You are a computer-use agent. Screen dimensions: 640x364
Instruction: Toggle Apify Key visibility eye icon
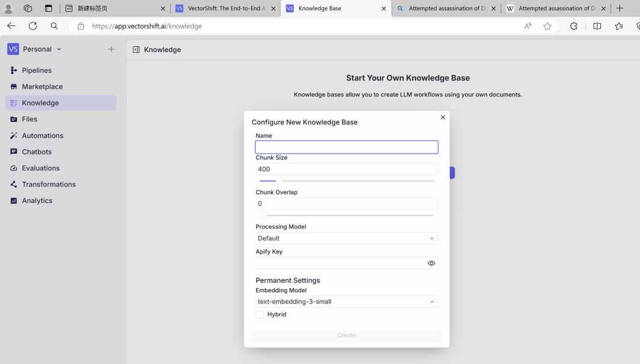coord(431,263)
